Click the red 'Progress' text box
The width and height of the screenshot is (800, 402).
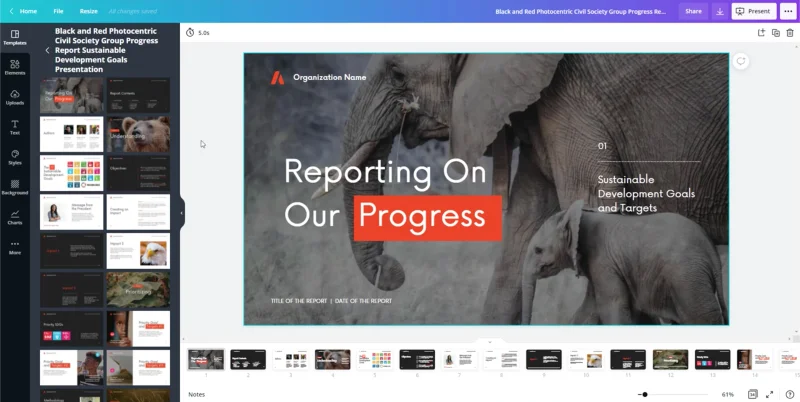tap(428, 218)
